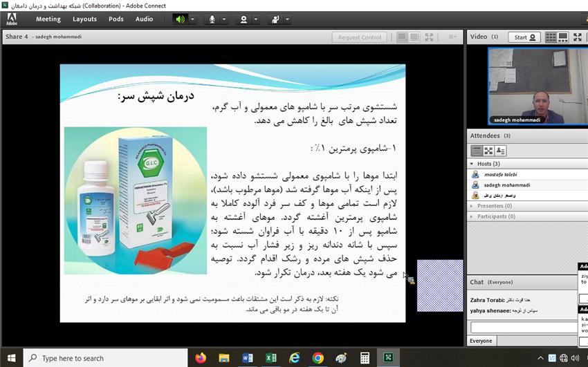
Task: Open Calculator from the taskbar
Action: pyautogui.click(x=365, y=358)
